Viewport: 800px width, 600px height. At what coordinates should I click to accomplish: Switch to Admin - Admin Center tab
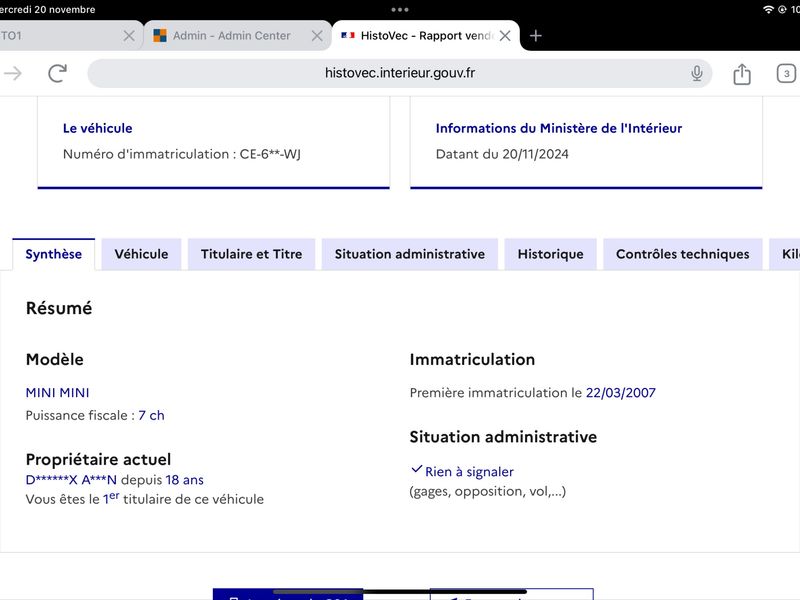pos(238,36)
